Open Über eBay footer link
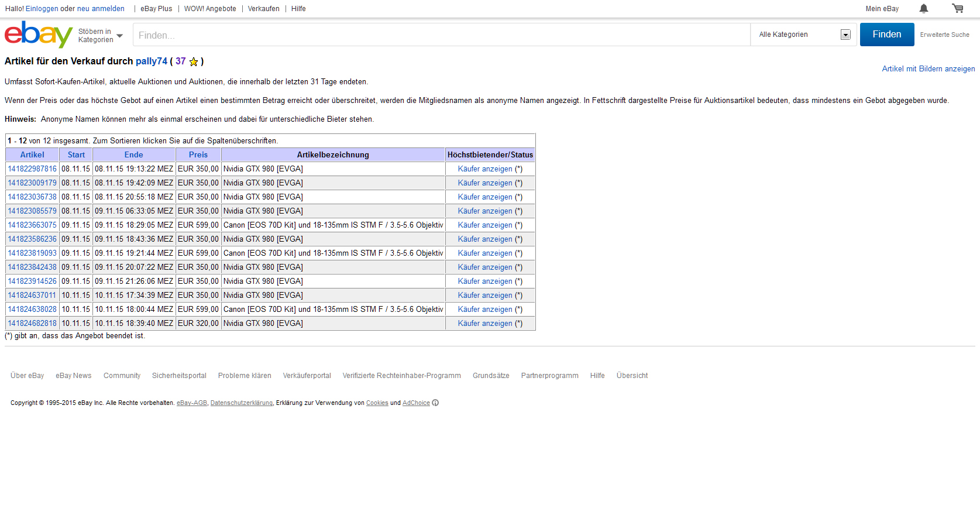This screenshot has height=529, width=980. coord(27,376)
